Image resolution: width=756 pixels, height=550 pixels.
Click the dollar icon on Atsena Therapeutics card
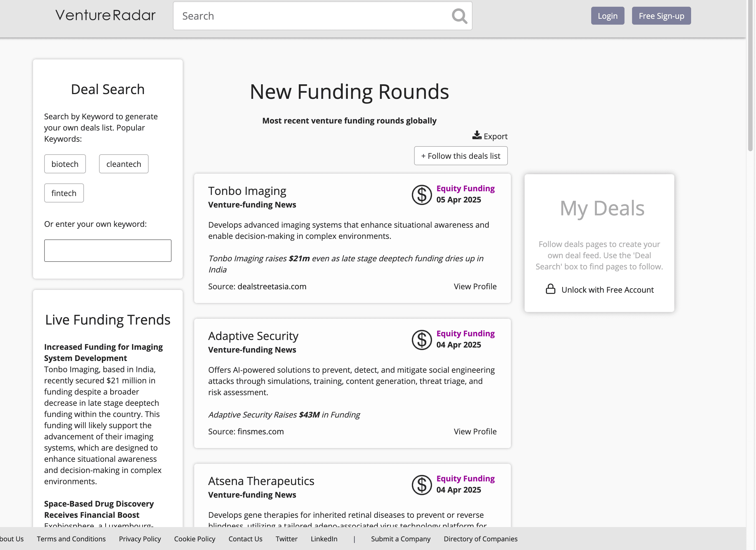pyautogui.click(x=421, y=485)
